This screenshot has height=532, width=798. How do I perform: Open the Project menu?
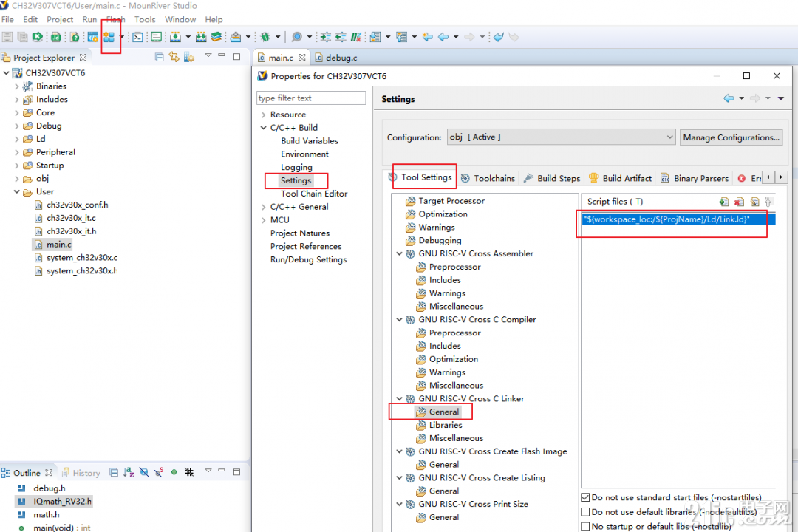click(60, 19)
